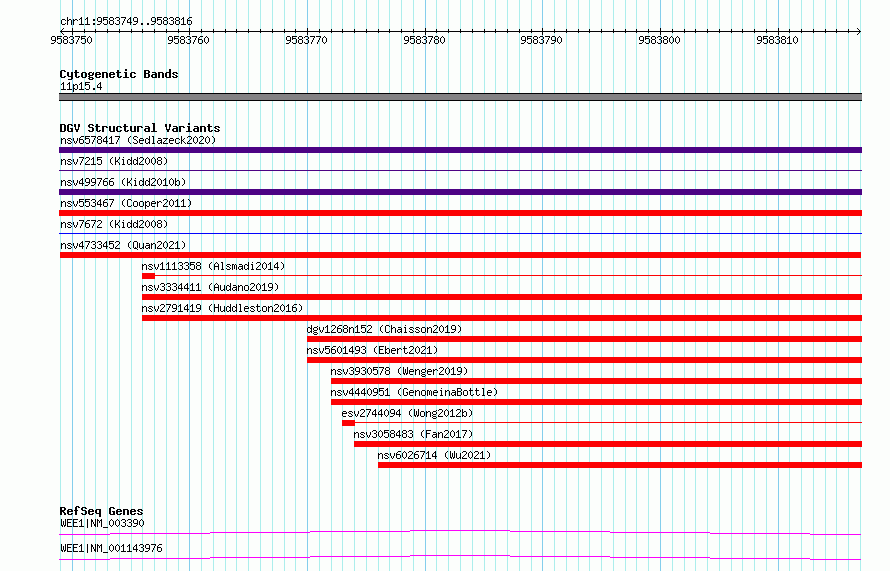Click the RefSeq Genes track title

click(101, 511)
